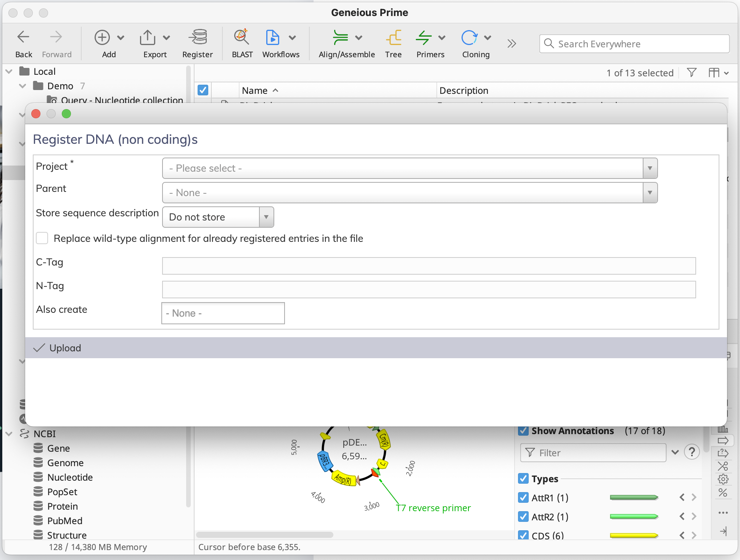This screenshot has width=740, height=560.
Task: Click the Upload step in the dialog
Action: click(x=65, y=348)
